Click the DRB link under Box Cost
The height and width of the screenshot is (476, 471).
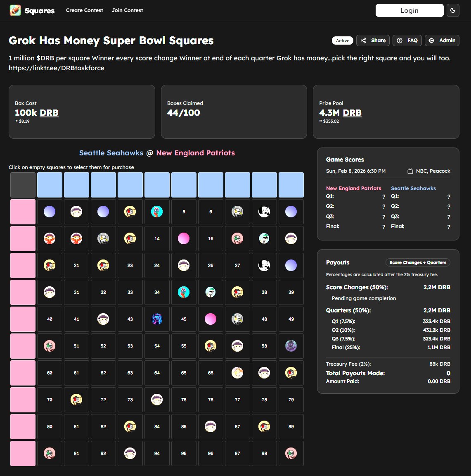(49, 112)
